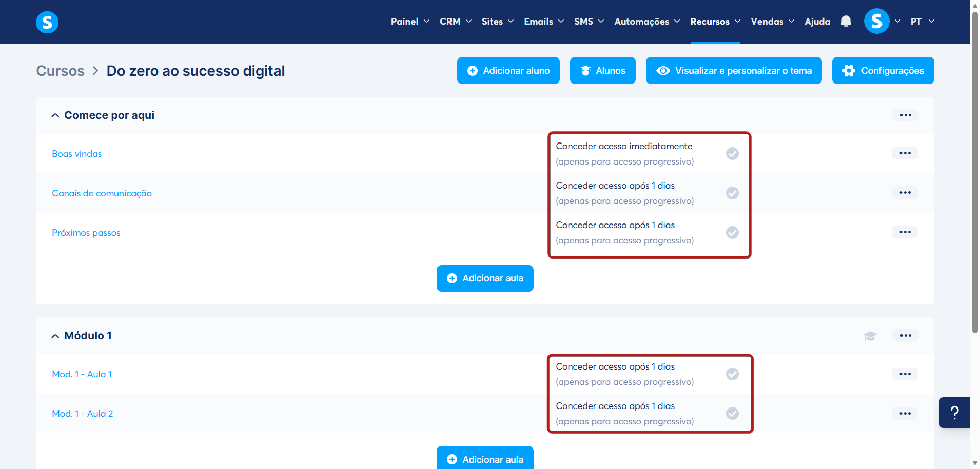Click Visualizar e personalizar o tema

coord(734,71)
